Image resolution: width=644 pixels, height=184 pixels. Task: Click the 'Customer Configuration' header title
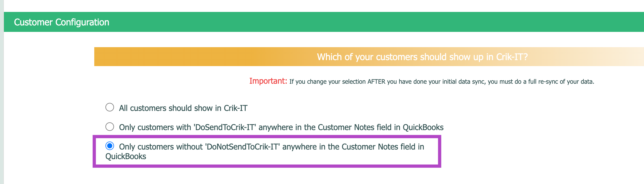(62, 22)
